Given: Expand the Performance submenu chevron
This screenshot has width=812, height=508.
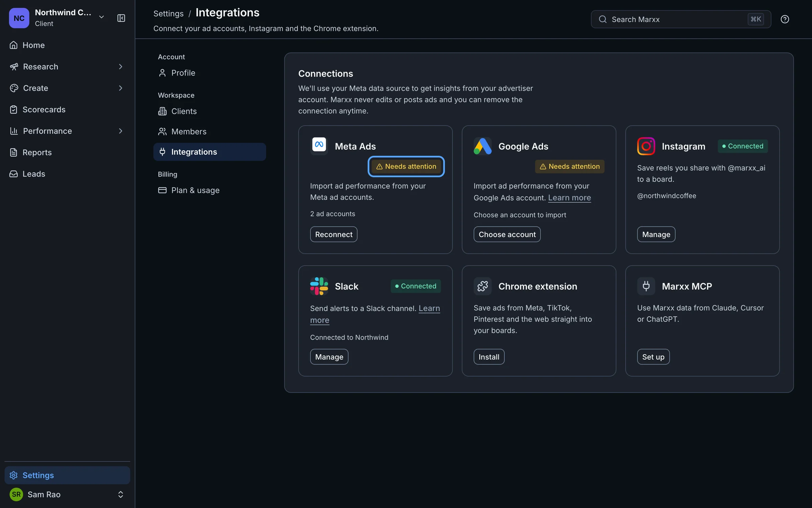Looking at the screenshot, I should 120,131.
